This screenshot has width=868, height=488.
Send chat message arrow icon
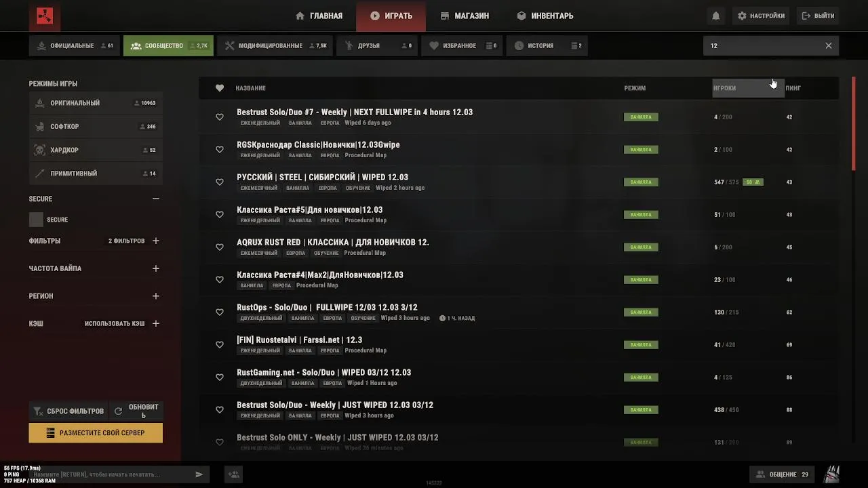199,474
